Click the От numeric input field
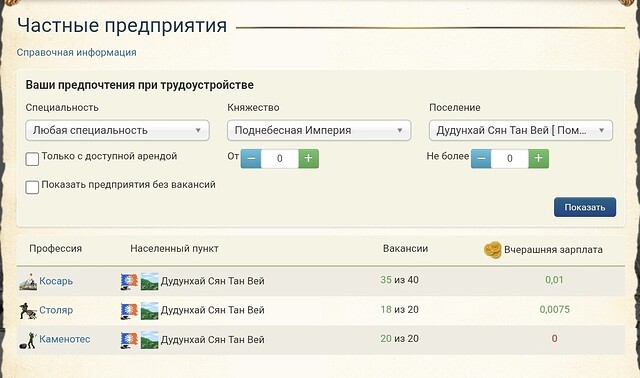 click(x=280, y=158)
